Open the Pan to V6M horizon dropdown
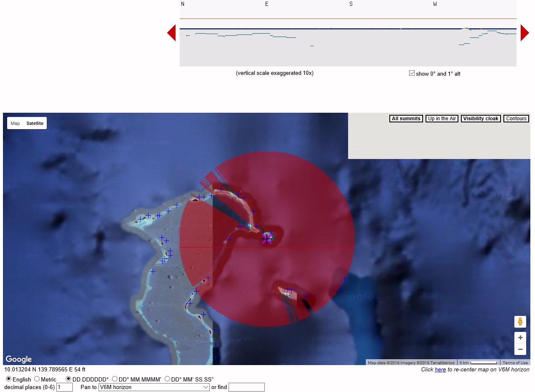The image size is (535, 392). [x=154, y=387]
